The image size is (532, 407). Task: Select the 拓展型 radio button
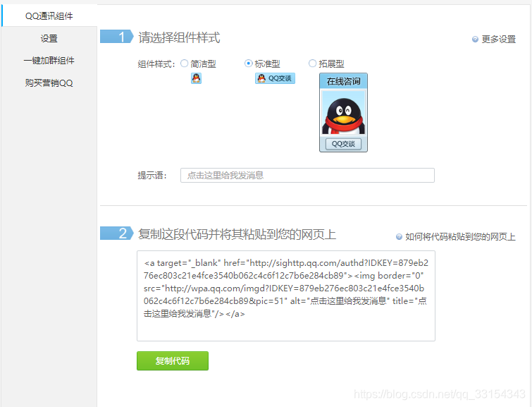[312, 63]
